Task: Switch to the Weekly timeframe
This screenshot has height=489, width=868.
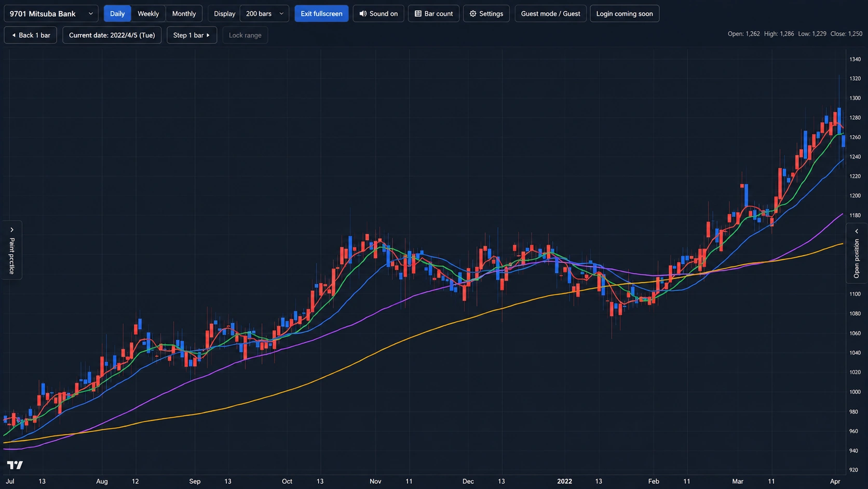Action: click(x=148, y=14)
